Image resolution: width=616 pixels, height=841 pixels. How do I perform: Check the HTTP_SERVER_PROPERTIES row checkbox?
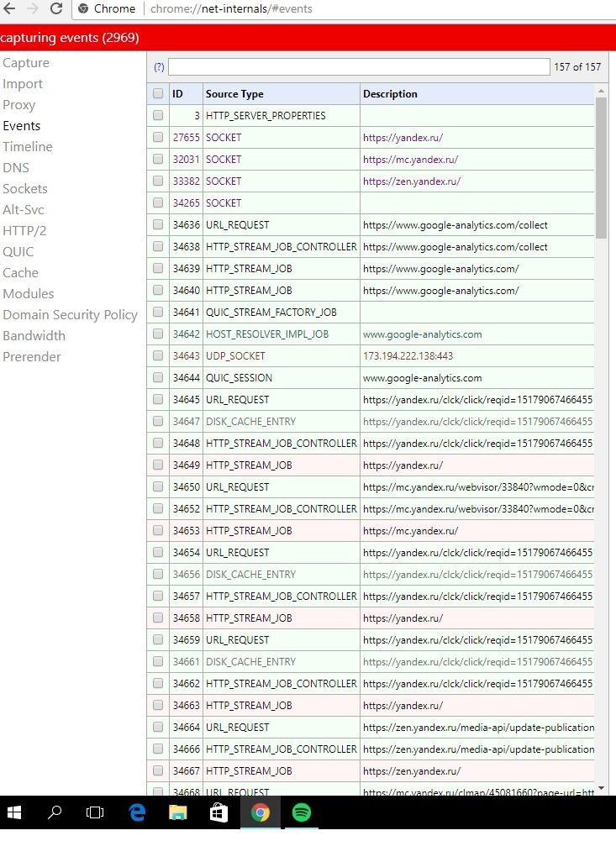tap(158, 115)
